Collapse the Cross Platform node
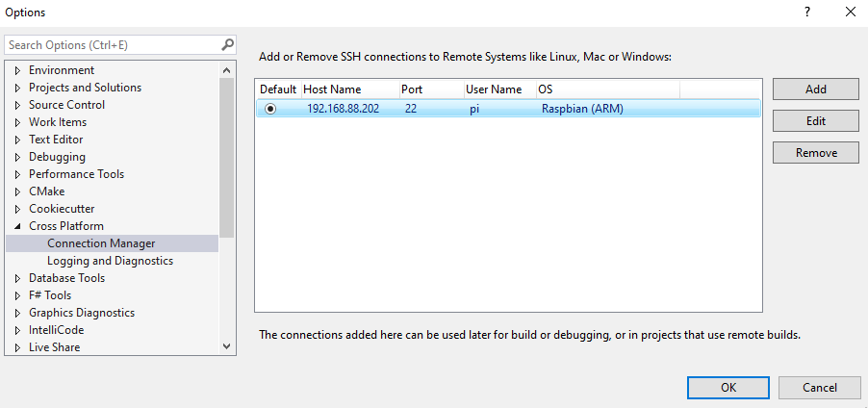The width and height of the screenshot is (868, 408). point(17,226)
